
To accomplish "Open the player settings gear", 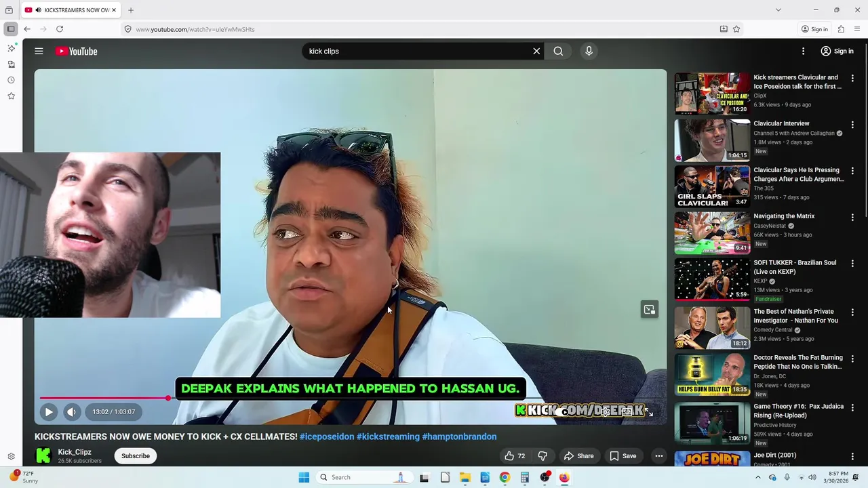I will click(606, 411).
